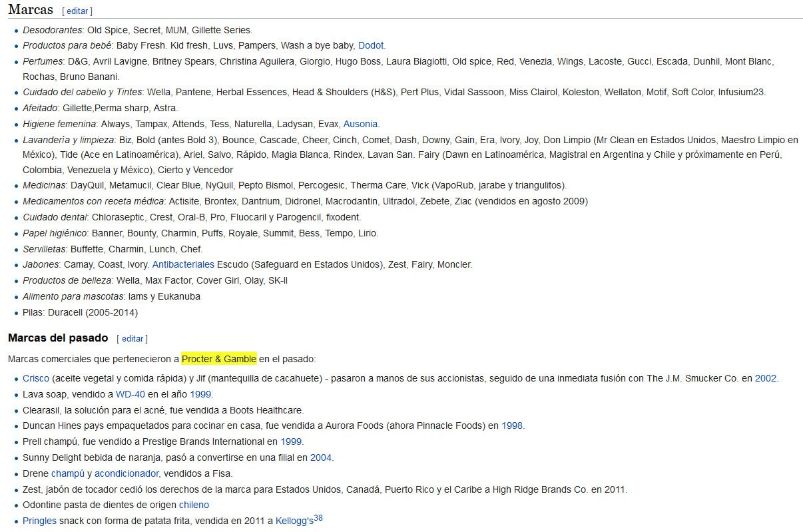This screenshot has width=803, height=532.
Task: Click editar next to Marcas del pasado
Action: (133, 339)
